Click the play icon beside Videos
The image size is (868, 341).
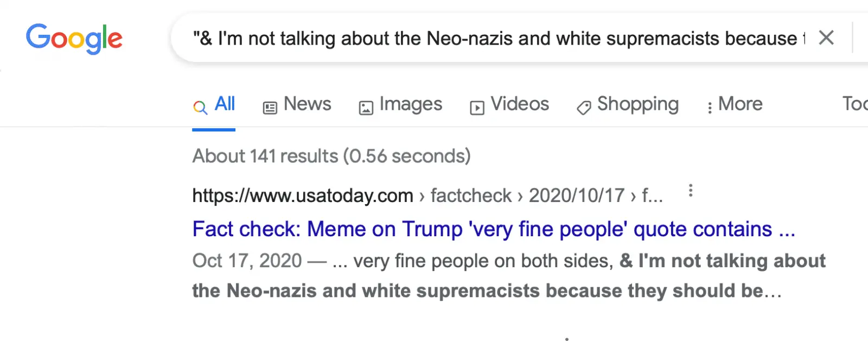[477, 108]
